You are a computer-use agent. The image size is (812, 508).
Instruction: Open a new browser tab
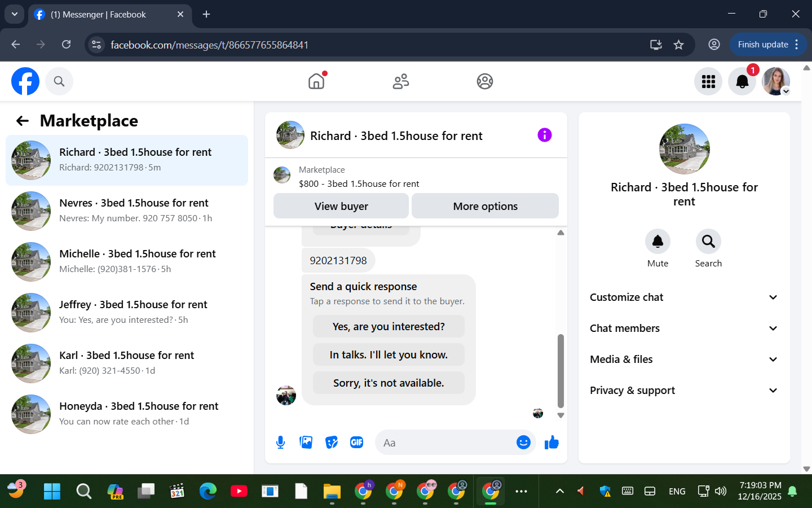206,14
